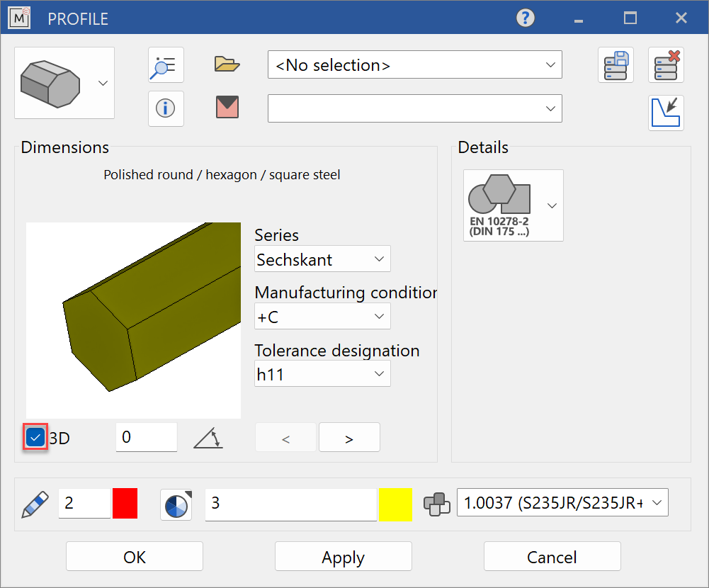Click the angle measurement icon

click(x=208, y=438)
